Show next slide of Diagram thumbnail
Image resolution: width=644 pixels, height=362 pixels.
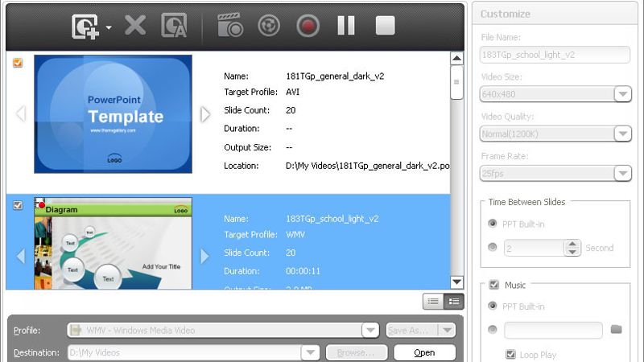point(205,256)
